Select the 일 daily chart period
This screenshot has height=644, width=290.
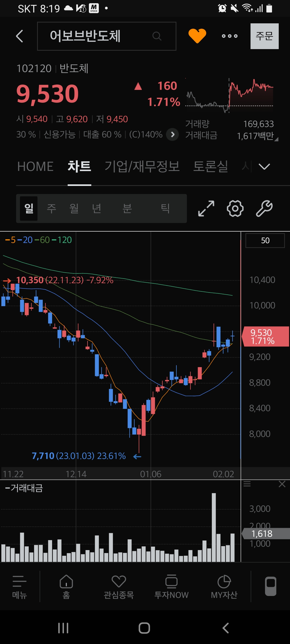point(29,208)
